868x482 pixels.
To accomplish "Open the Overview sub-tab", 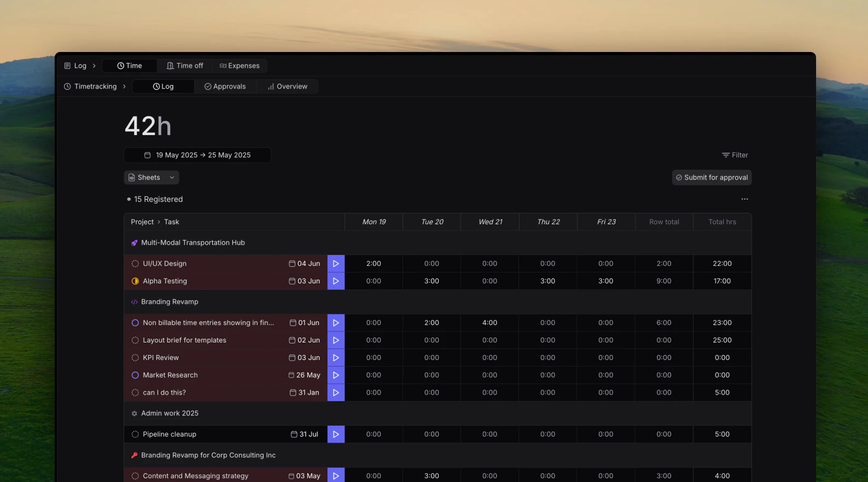I will click(287, 86).
